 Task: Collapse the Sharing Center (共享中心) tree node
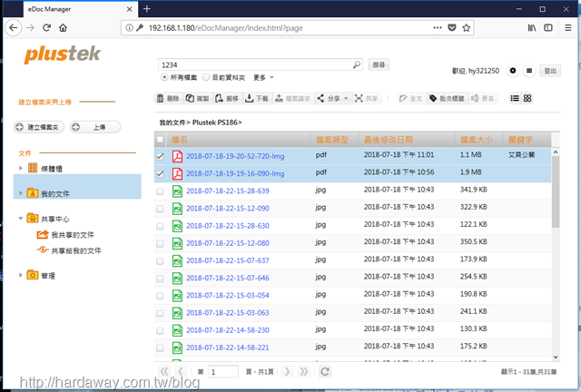click(21, 218)
